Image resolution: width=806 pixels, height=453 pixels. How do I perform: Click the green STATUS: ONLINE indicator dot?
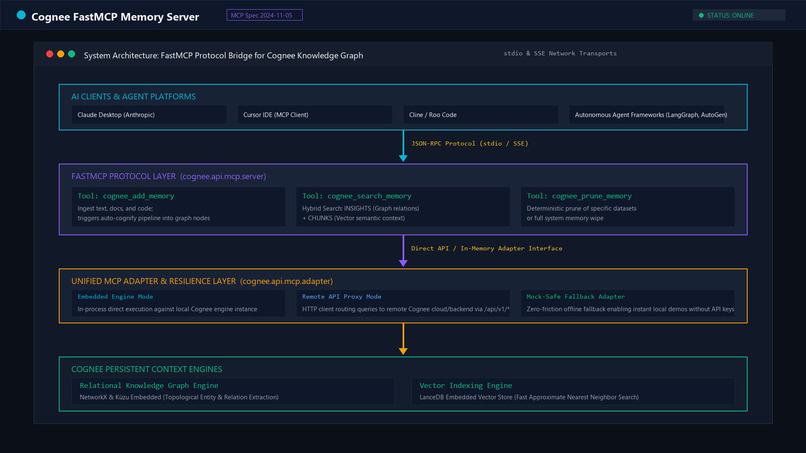[x=701, y=15]
